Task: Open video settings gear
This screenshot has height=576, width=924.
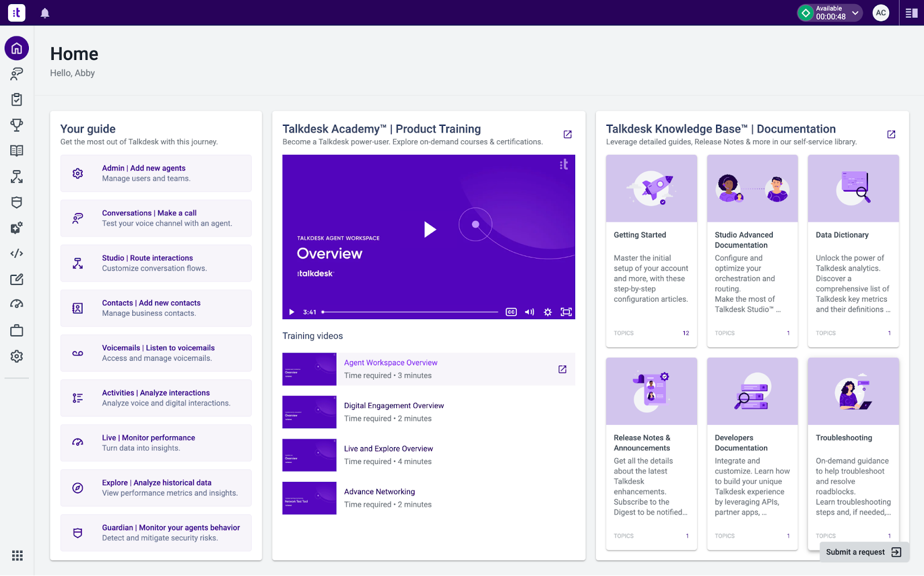Action: [548, 312]
